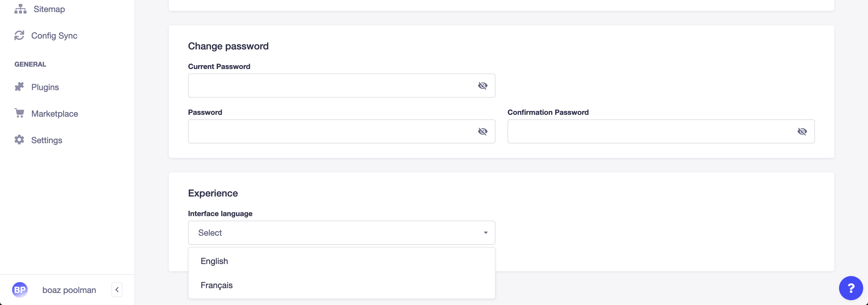
Task: Click the Settings gear icon
Action: 19,140
